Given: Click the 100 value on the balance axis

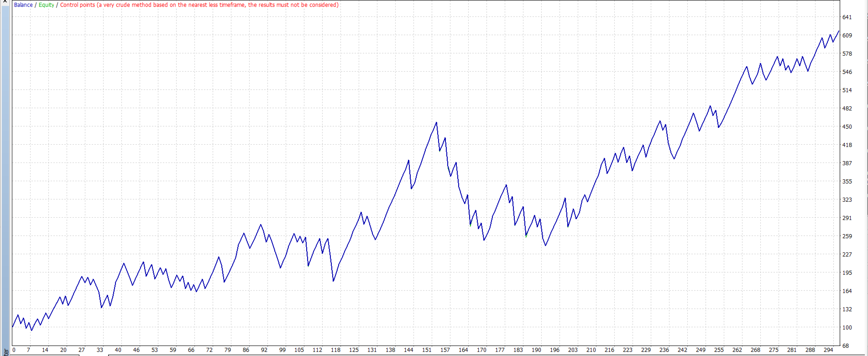Looking at the screenshot, I should (x=847, y=328).
